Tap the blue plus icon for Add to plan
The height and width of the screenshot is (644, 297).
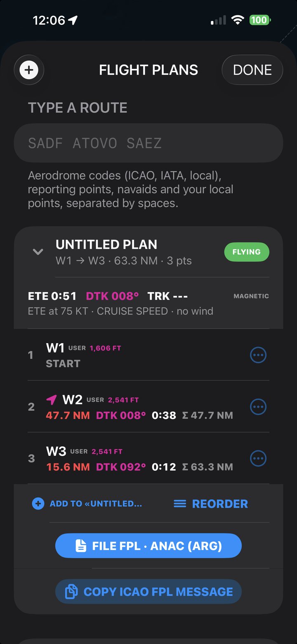coord(38,504)
